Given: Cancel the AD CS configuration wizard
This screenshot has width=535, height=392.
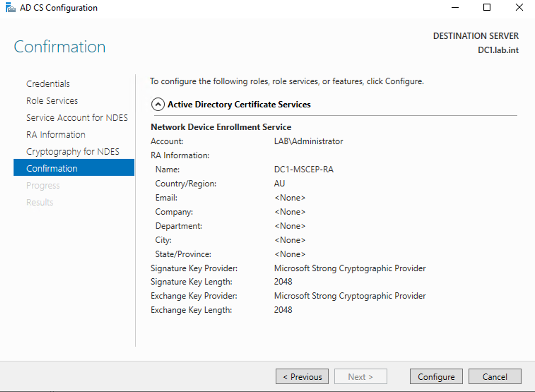Looking at the screenshot, I should point(494,377).
